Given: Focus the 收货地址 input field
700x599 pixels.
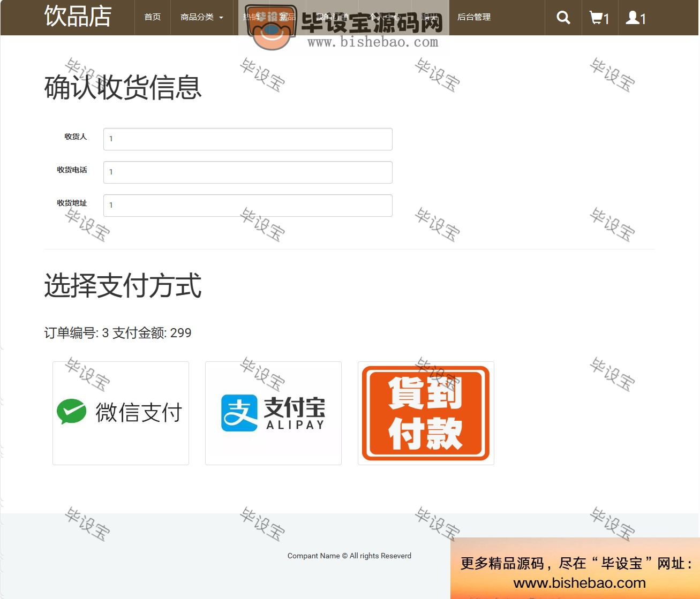Looking at the screenshot, I should 248,206.
